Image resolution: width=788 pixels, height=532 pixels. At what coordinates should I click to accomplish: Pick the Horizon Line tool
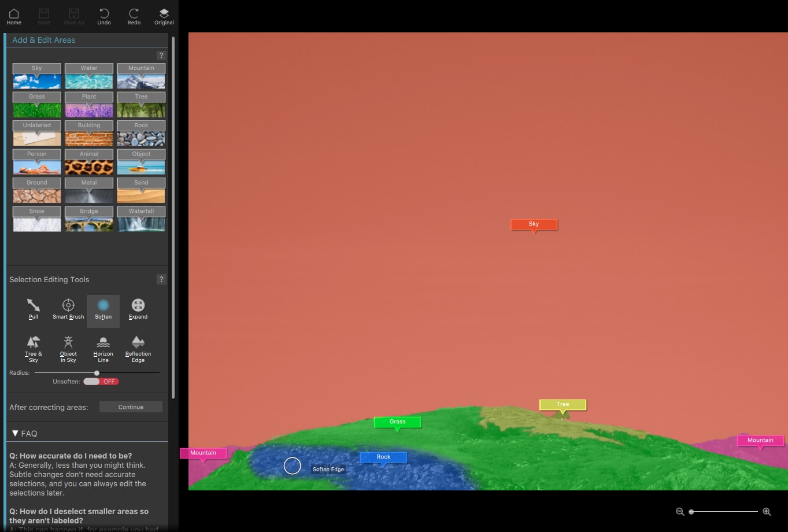pyautogui.click(x=103, y=349)
